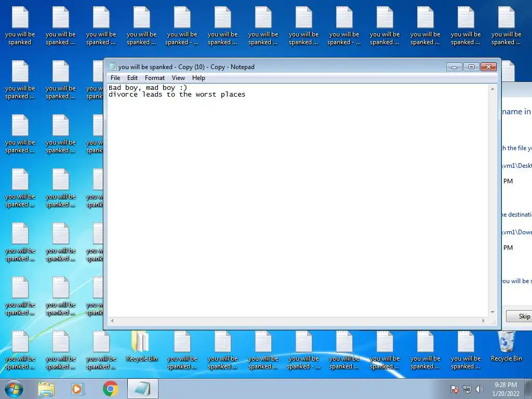The width and height of the screenshot is (532, 399).
Task: Maximize the Notepad window
Action: [x=471, y=67]
